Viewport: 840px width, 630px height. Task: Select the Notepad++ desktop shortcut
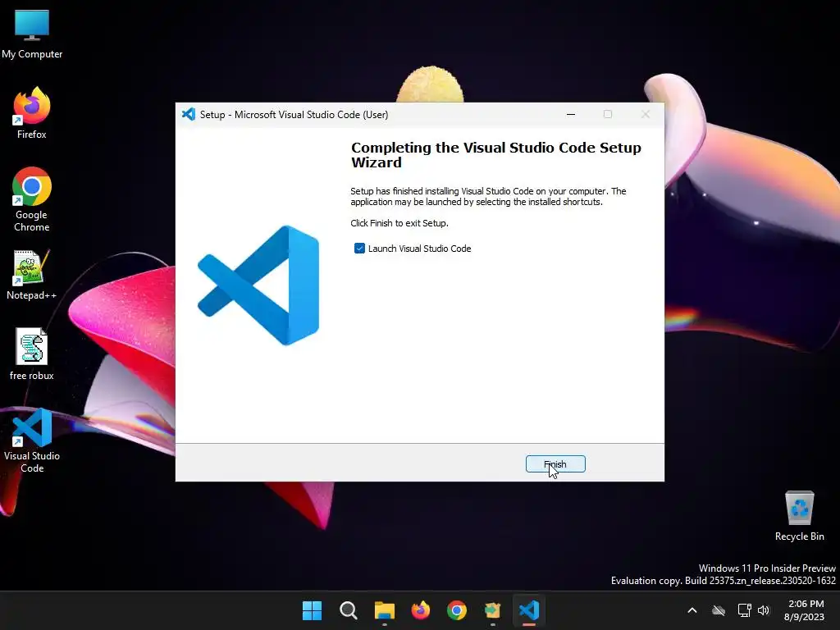tap(32, 275)
